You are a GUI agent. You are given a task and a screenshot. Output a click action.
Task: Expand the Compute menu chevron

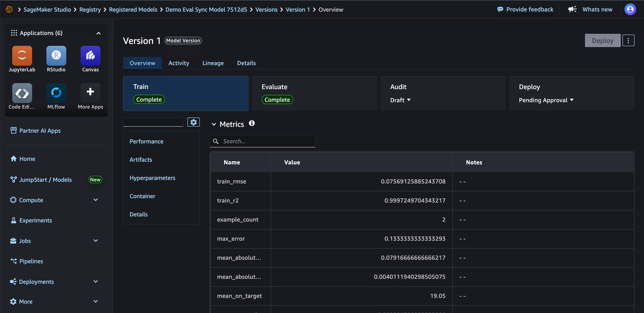click(x=95, y=200)
